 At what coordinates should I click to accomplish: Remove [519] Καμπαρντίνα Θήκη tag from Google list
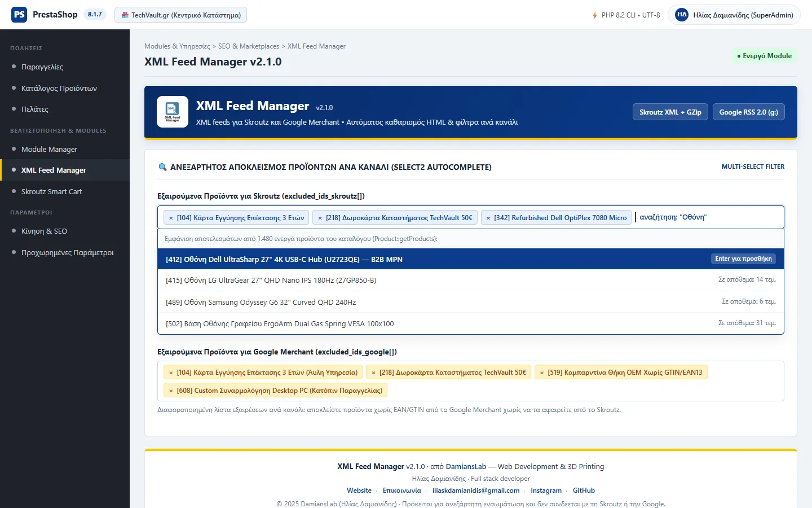(x=542, y=373)
